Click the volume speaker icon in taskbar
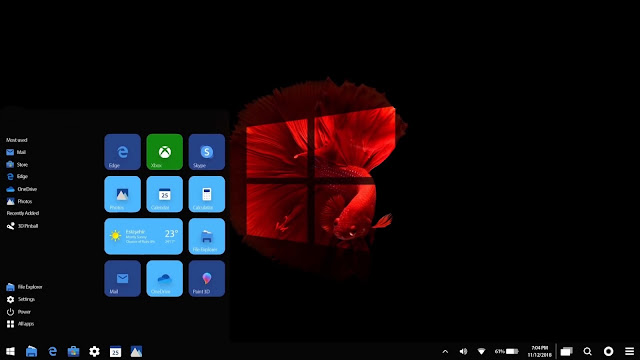This screenshot has height=360, width=640. 463,351
